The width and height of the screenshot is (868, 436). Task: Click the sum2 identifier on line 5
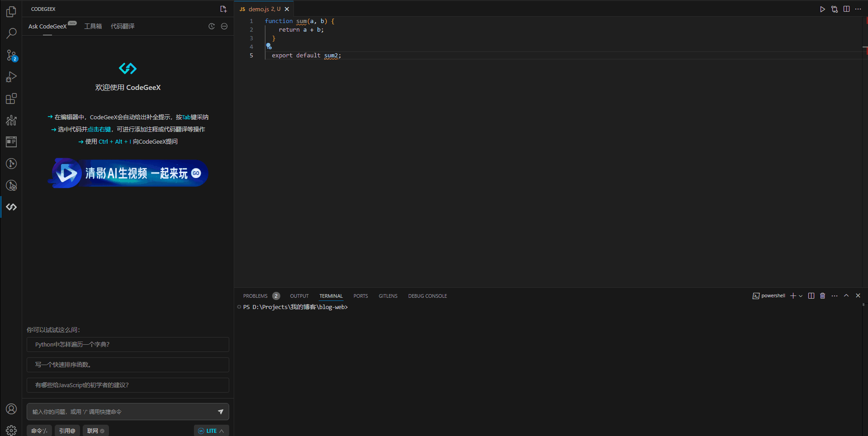(x=331, y=56)
